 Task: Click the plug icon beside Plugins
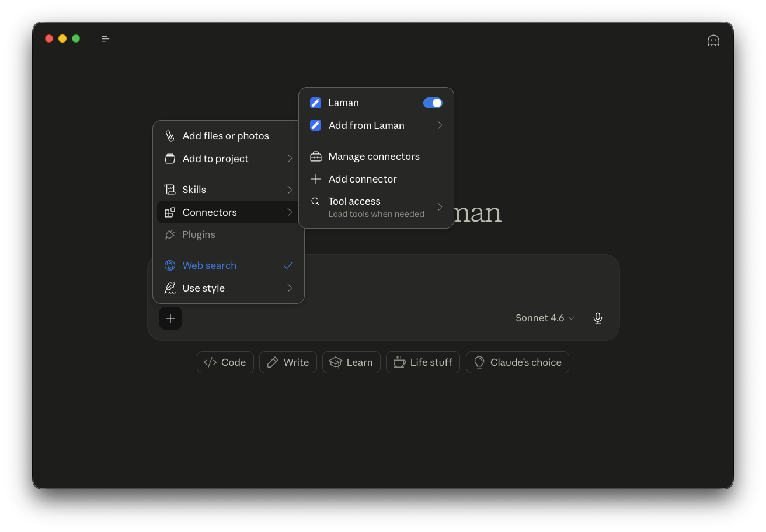point(170,235)
